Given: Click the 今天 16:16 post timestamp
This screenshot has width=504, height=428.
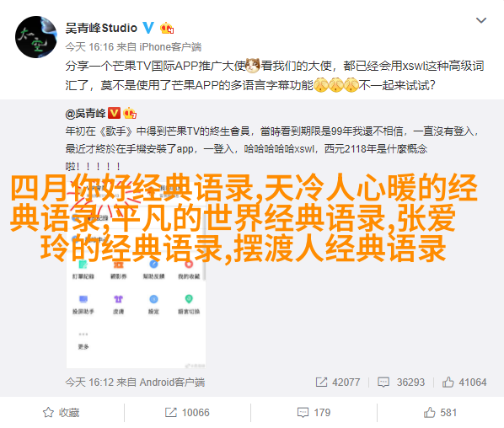Looking at the screenshot, I should tap(89, 47).
